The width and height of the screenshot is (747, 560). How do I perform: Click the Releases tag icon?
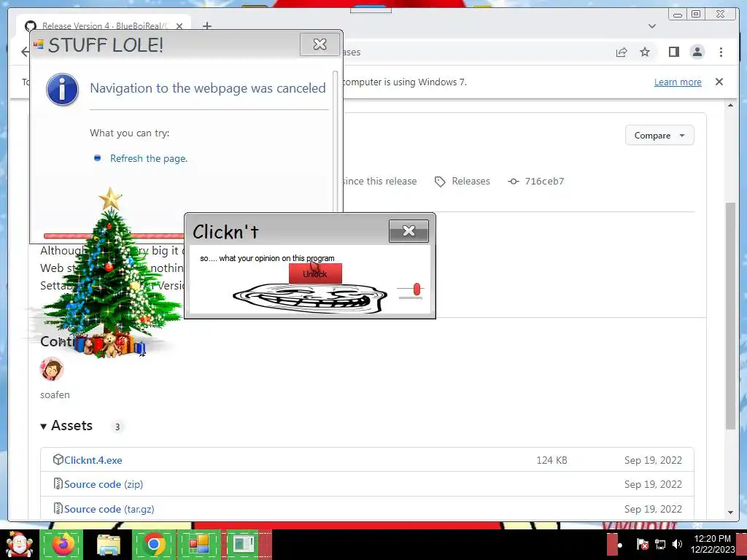(440, 182)
